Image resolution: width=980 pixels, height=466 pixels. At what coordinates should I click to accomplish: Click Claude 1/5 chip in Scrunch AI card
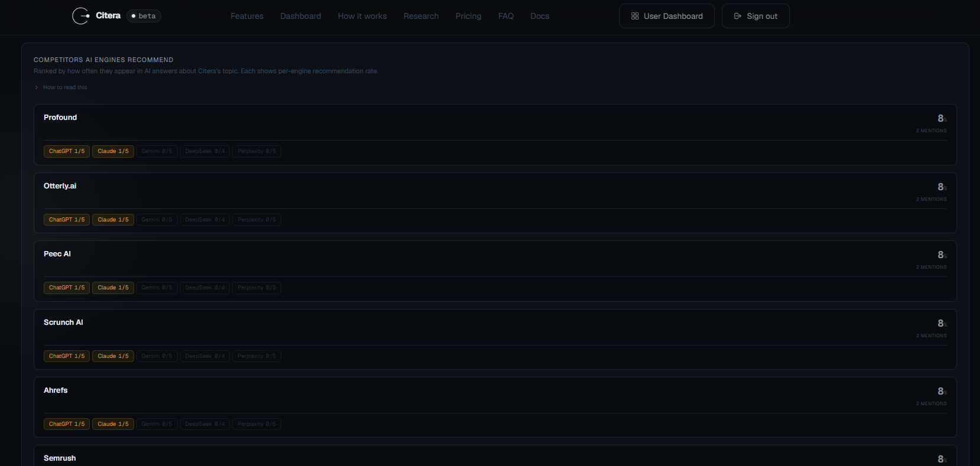point(113,356)
